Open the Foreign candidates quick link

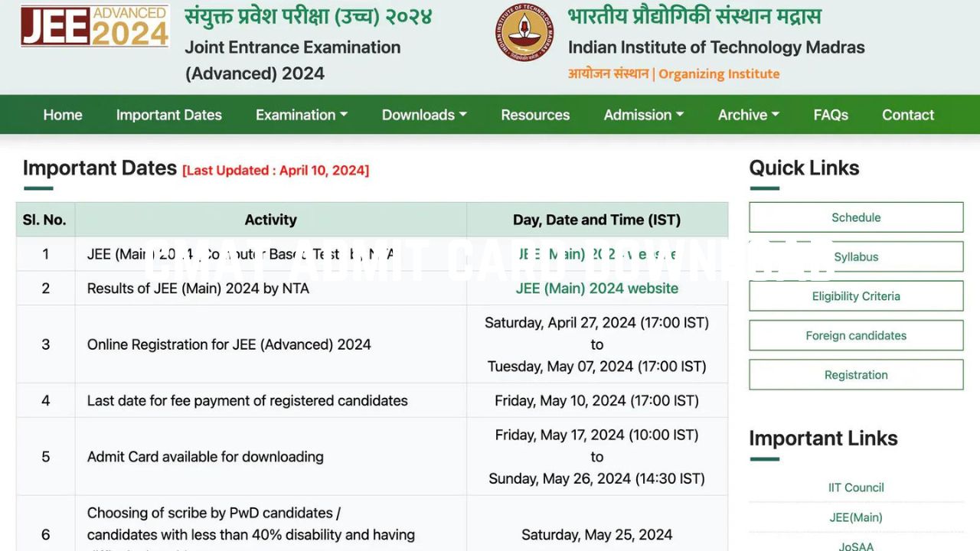coord(856,335)
